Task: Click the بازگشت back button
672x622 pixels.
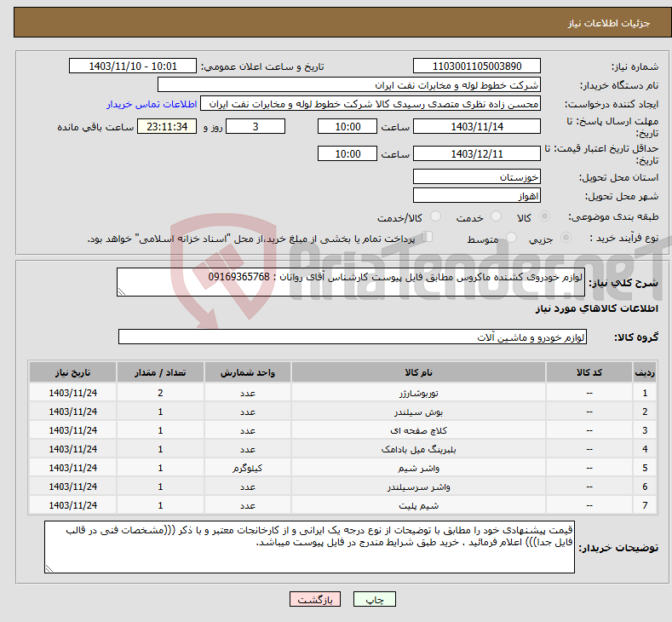Action: [x=314, y=599]
